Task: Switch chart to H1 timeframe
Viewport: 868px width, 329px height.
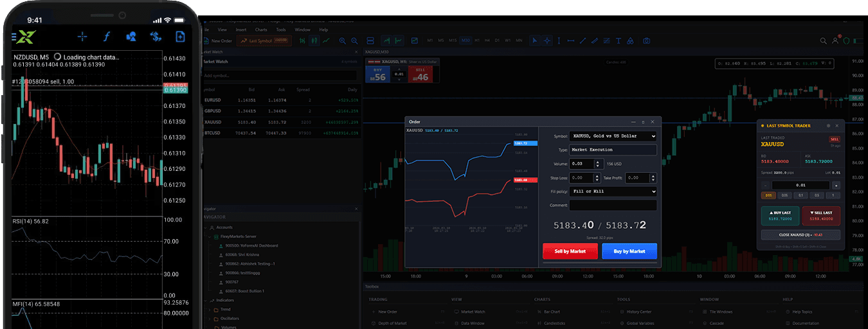Action: (477, 40)
